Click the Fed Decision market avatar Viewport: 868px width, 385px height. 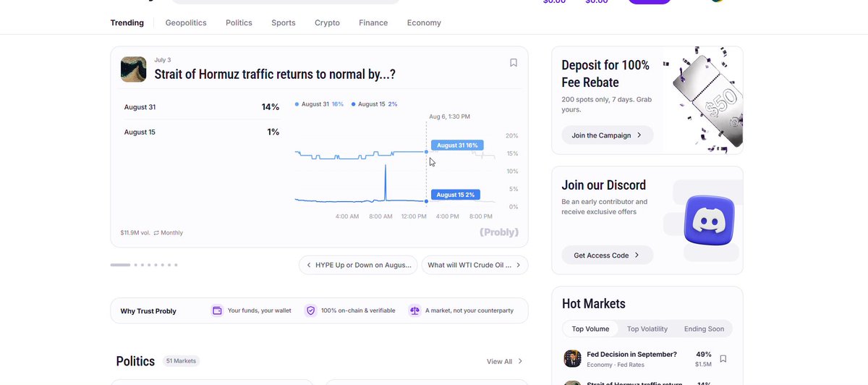(x=572, y=359)
